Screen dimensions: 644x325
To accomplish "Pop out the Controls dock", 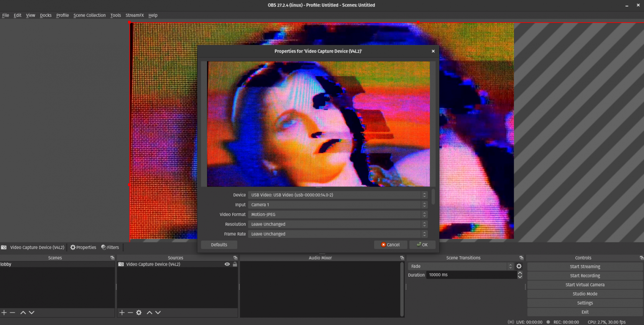I will [641, 258].
